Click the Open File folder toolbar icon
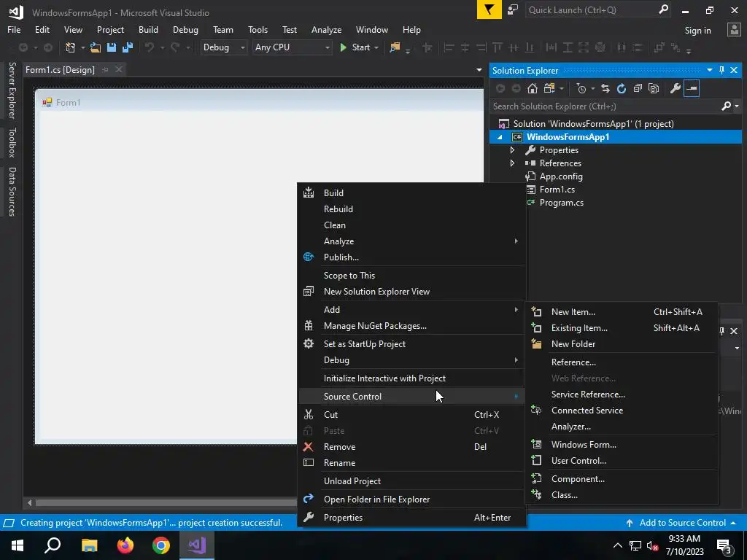The width and height of the screenshot is (747, 560). pos(96,47)
